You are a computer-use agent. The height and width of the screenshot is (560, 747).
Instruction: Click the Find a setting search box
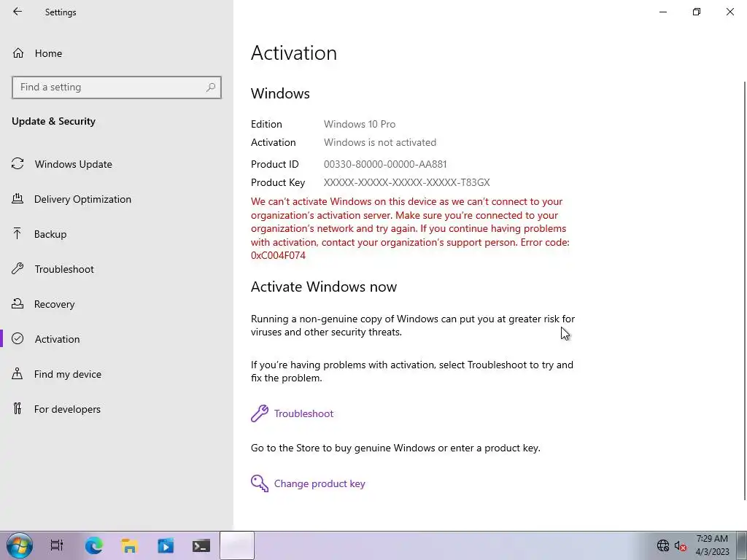coord(117,87)
